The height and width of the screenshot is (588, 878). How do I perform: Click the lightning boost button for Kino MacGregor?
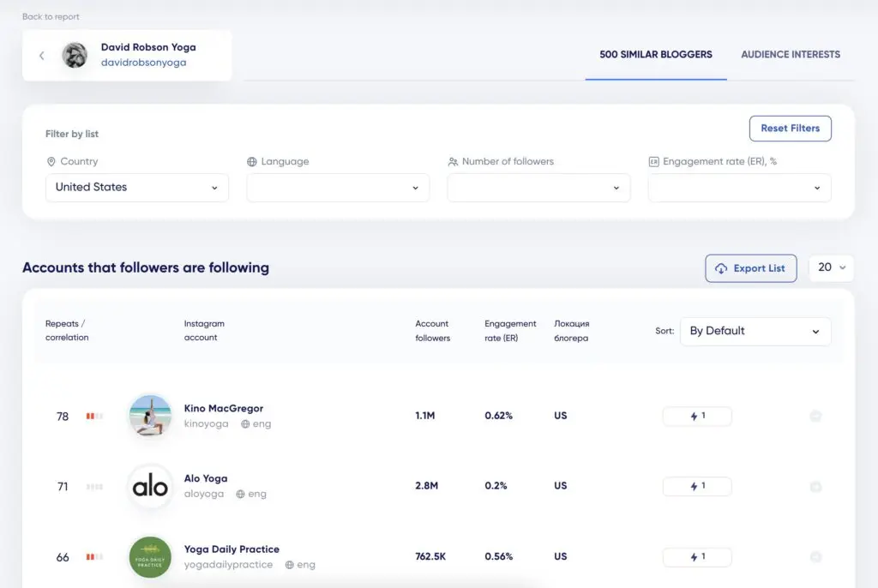pos(696,416)
